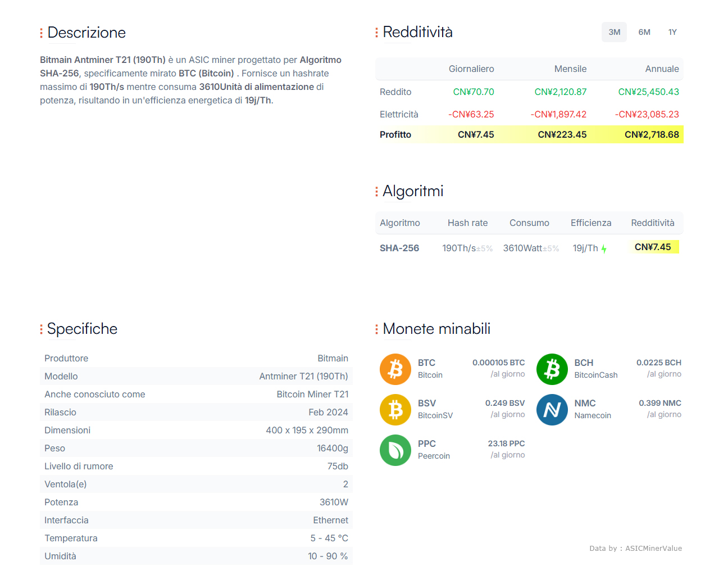Click the Bitcoin Miner T21 alias value
The width and height of the screenshot is (728, 584).
click(x=312, y=395)
